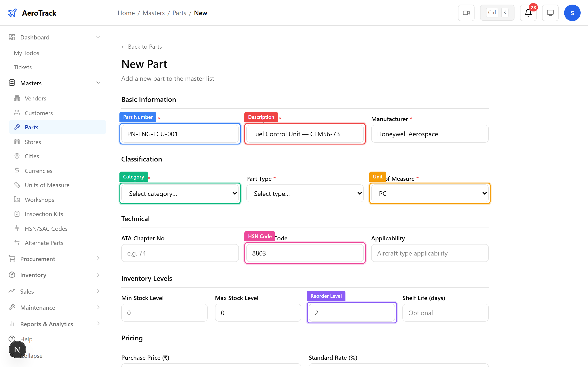Click the Cities location pin icon
Screen dimensions: 588x367
point(17,156)
